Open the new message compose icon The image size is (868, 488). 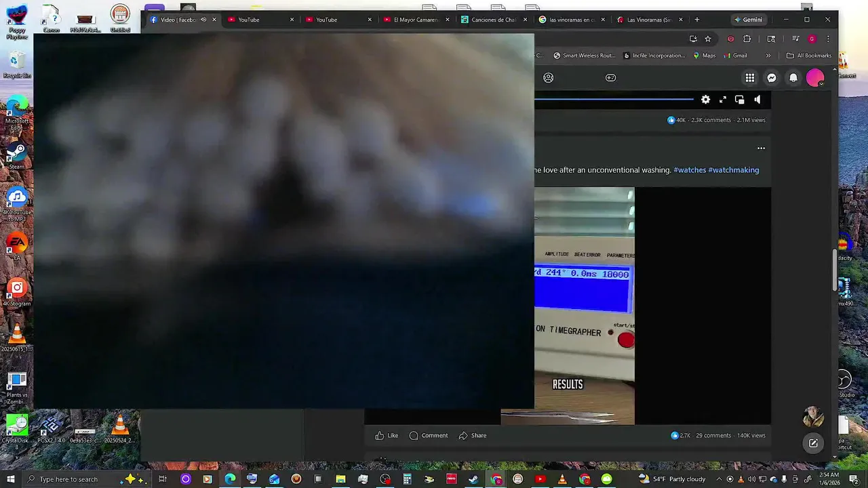point(813,444)
